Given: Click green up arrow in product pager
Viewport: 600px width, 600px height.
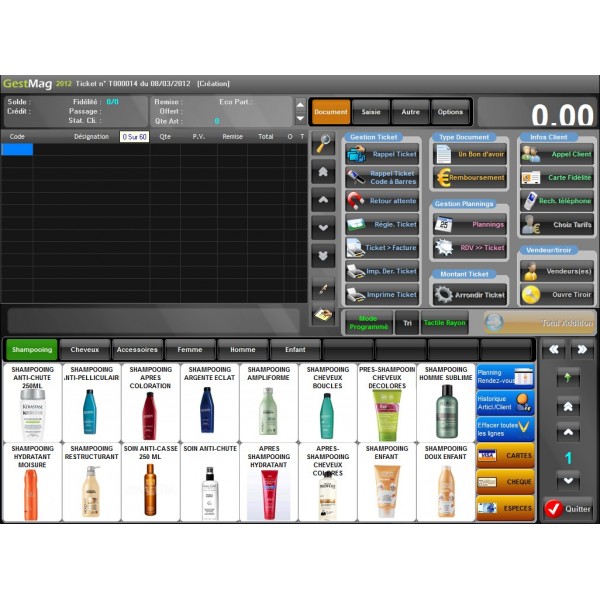Looking at the screenshot, I should (568, 378).
